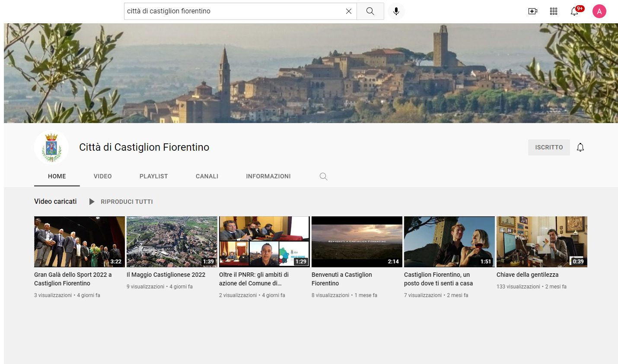Image resolution: width=618 pixels, height=364 pixels.
Task: Clear the search field text
Action: (349, 11)
